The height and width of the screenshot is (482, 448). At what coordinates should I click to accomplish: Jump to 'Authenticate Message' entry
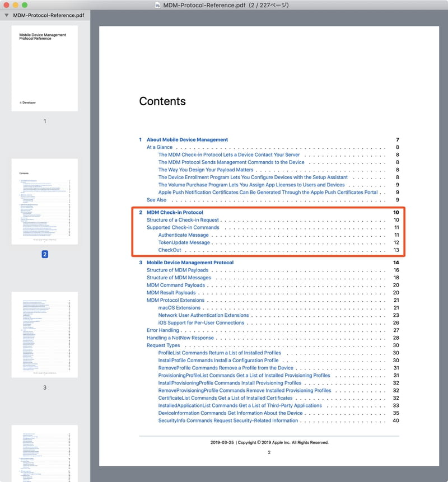click(183, 235)
